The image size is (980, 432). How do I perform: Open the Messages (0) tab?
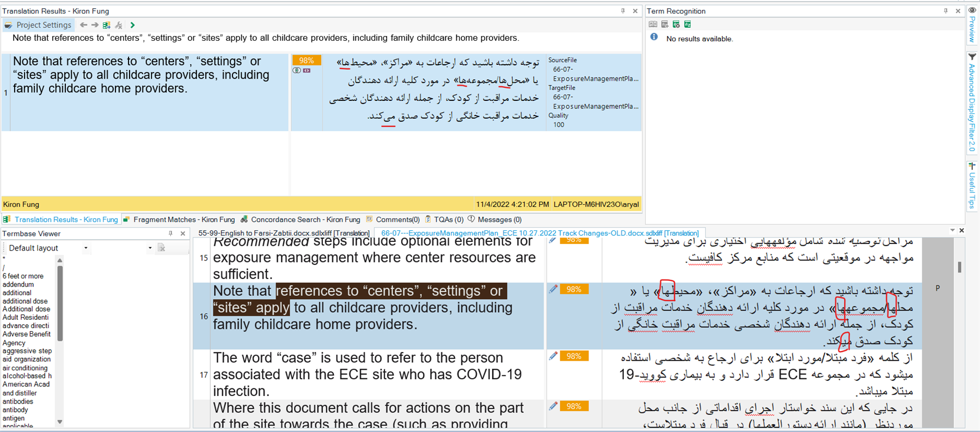point(494,220)
